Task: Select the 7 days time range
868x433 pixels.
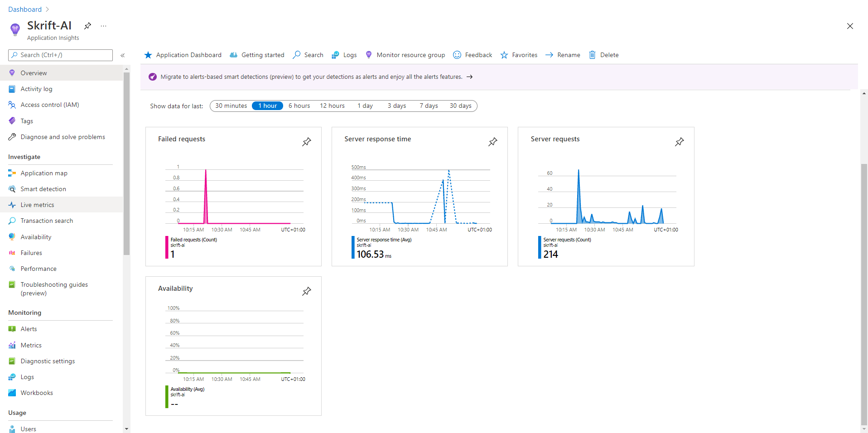Action: click(429, 106)
